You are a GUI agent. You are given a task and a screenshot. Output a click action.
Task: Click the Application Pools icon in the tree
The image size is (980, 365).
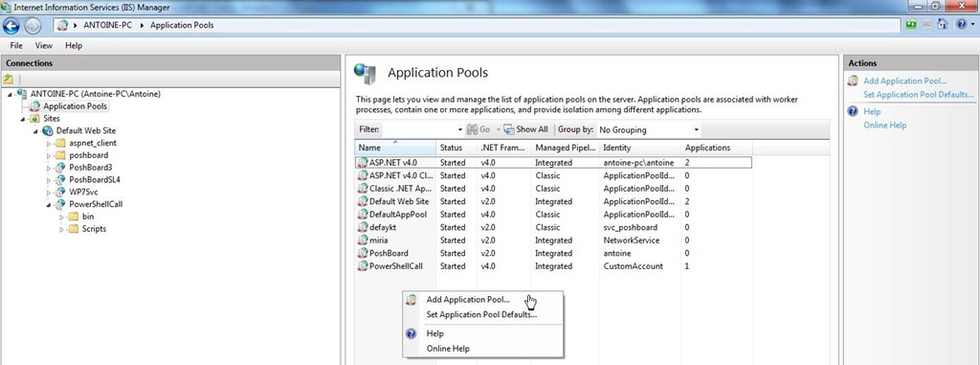tap(35, 106)
